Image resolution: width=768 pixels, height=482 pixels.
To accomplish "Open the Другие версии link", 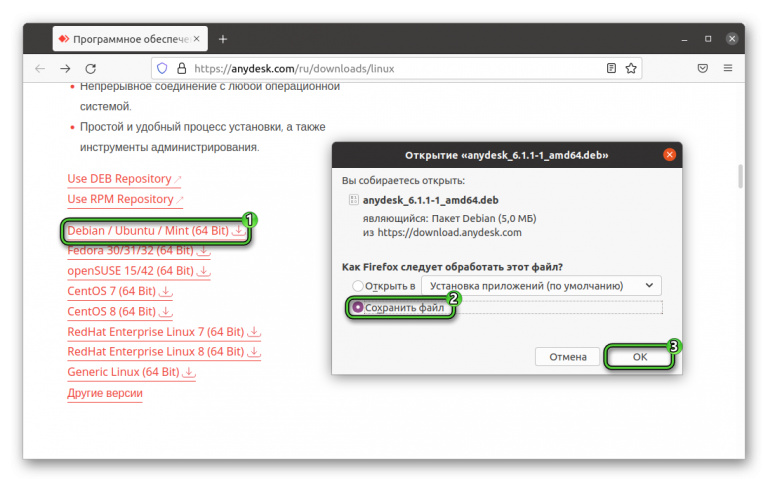I will click(x=105, y=393).
